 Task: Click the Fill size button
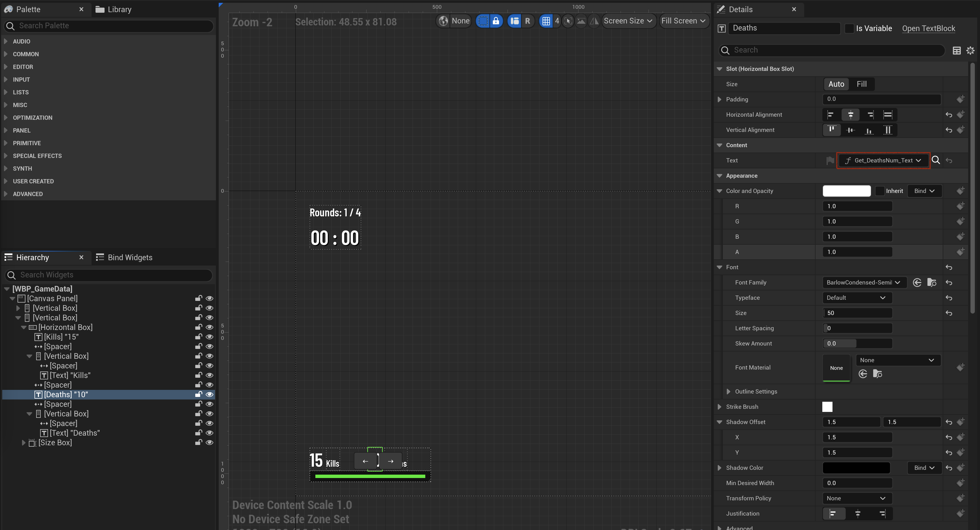pos(862,84)
